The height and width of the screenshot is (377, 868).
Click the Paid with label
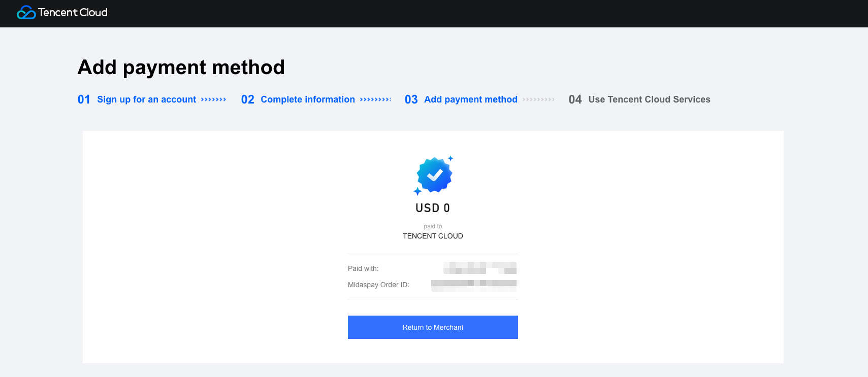(x=363, y=268)
